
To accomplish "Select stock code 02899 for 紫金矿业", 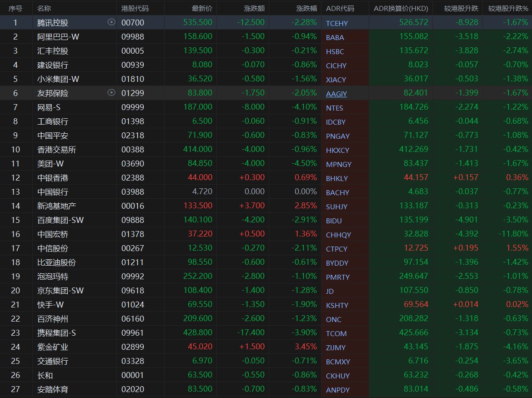I will point(133,347).
